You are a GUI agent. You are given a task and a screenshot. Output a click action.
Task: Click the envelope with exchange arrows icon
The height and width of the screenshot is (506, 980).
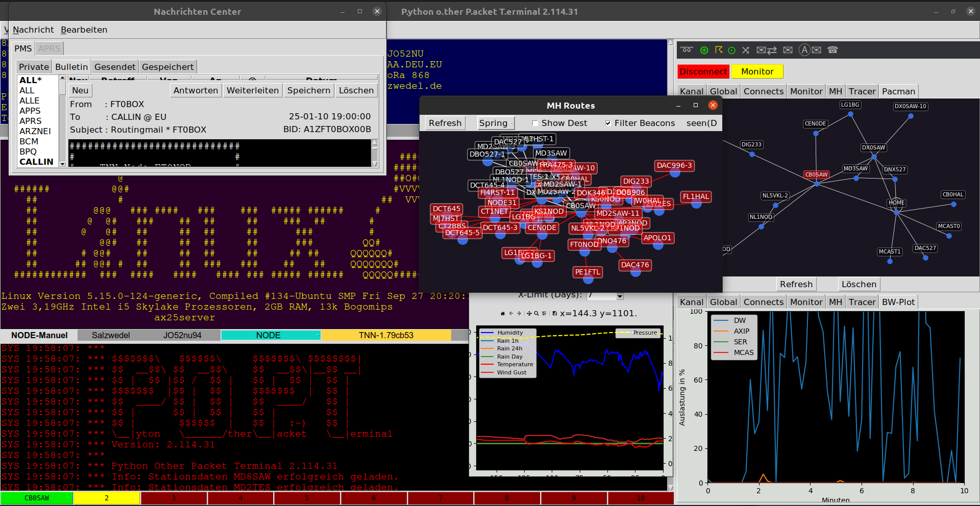[x=767, y=50]
